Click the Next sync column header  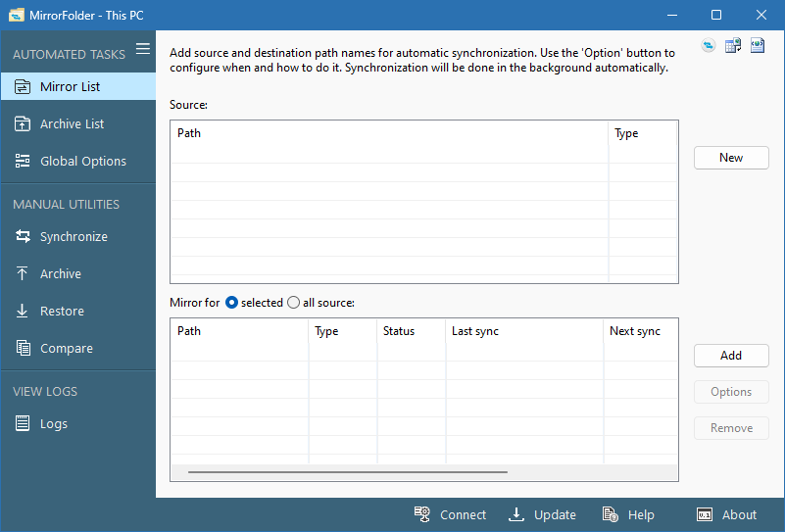pyautogui.click(x=640, y=331)
